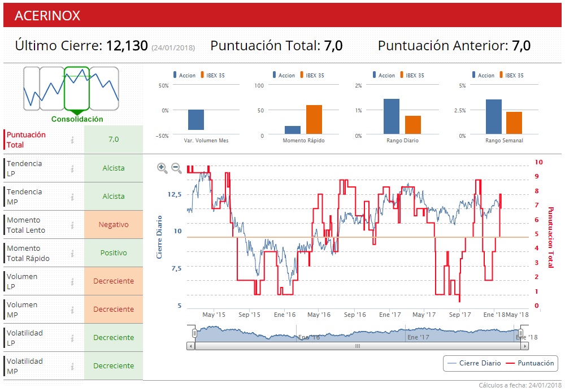
Task: Click scrollbar right arrow under navigator
Action: coord(525,346)
